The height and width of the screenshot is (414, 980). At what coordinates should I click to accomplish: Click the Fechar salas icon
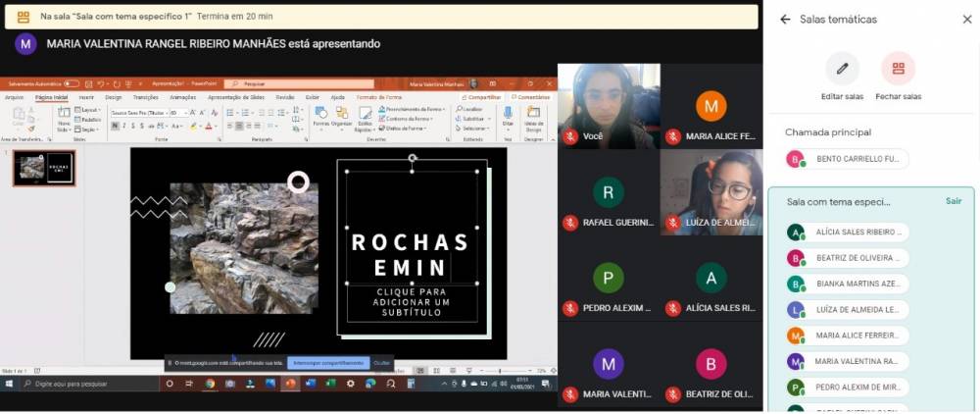point(898,69)
